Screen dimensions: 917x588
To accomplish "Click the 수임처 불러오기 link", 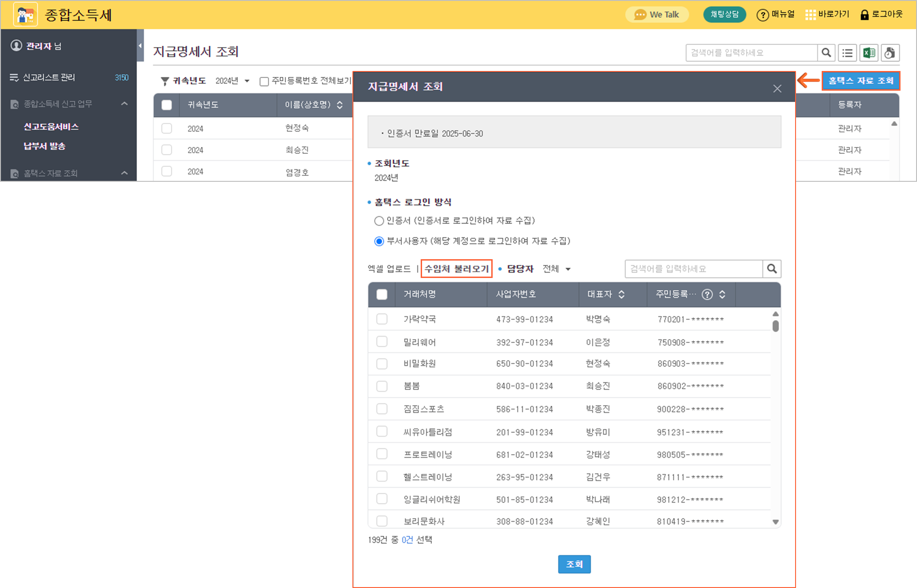I will 456,269.
